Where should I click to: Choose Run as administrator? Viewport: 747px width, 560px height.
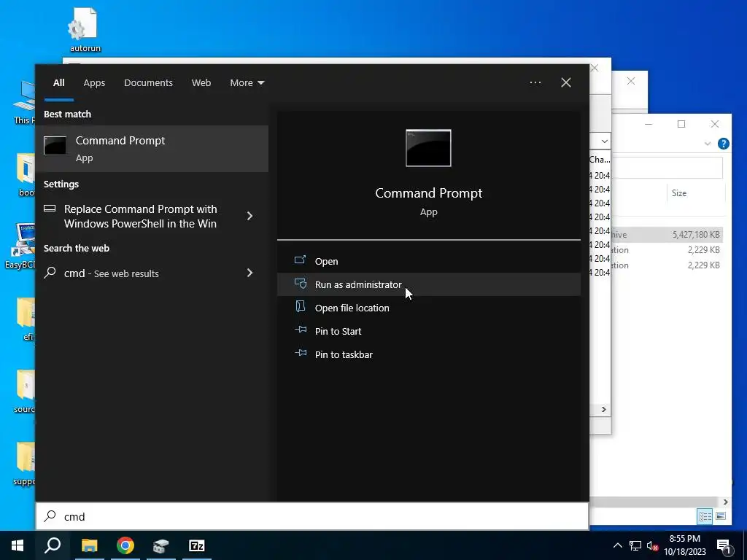pyautogui.click(x=428, y=284)
